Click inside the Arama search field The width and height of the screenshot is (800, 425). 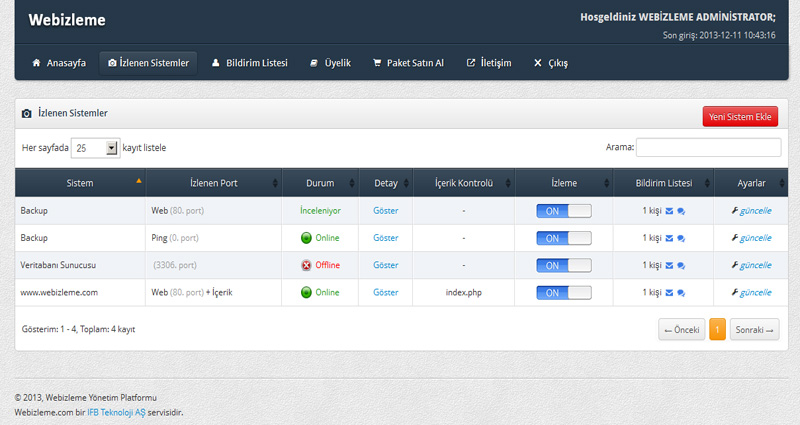pyautogui.click(x=708, y=148)
